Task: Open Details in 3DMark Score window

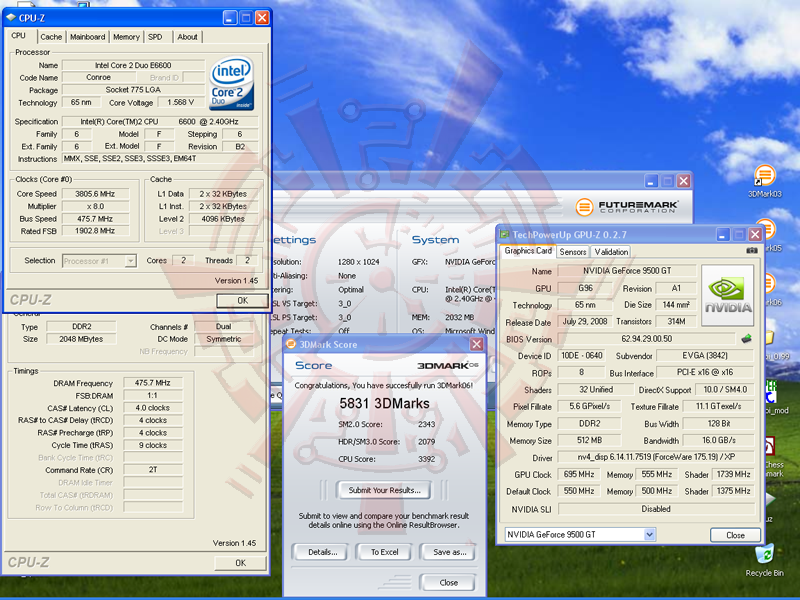Action: pyautogui.click(x=322, y=552)
